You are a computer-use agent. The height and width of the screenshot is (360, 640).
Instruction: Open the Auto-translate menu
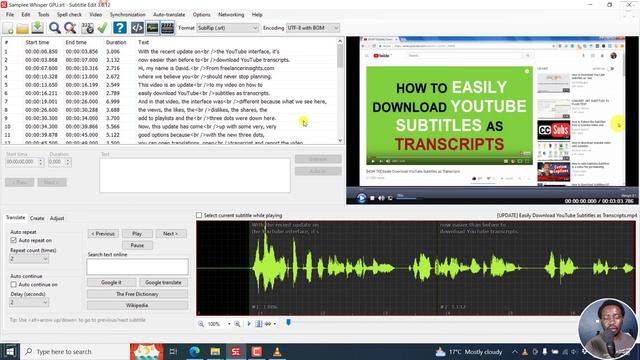(169, 14)
